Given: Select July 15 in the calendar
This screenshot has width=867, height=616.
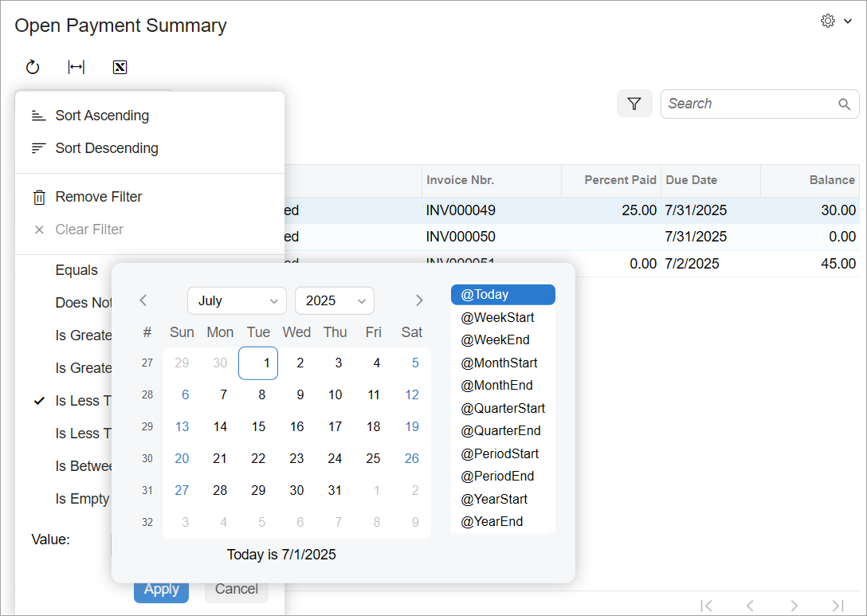Looking at the screenshot, I should 258,427.
